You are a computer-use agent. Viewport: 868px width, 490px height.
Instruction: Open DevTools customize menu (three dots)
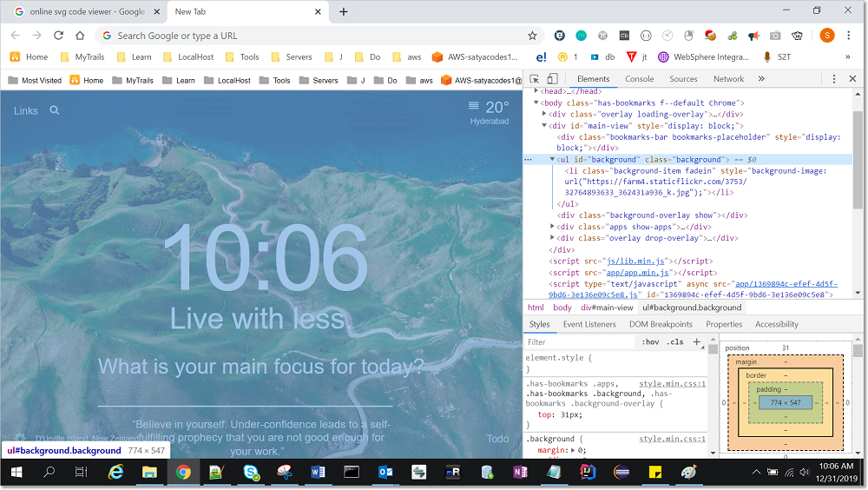pos(834,79)
